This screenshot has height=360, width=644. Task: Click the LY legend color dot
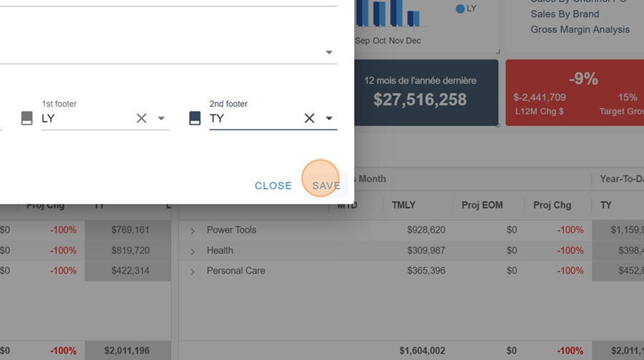tap(460, 9)
